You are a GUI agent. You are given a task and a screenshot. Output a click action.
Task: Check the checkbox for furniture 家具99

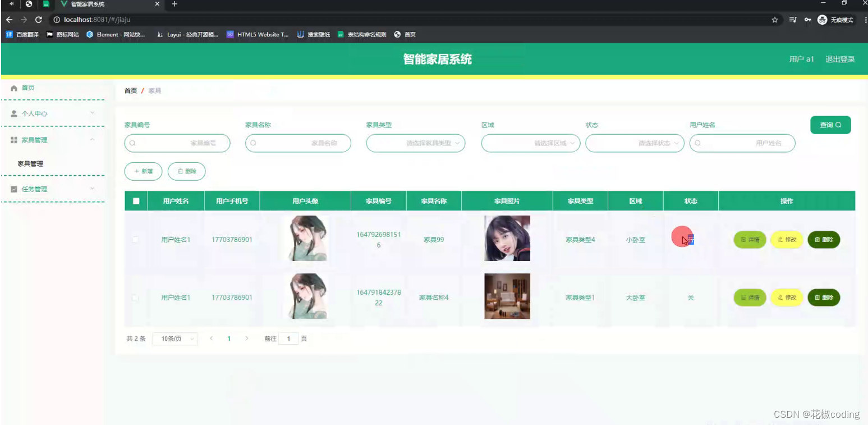click(x=135, y=239)
